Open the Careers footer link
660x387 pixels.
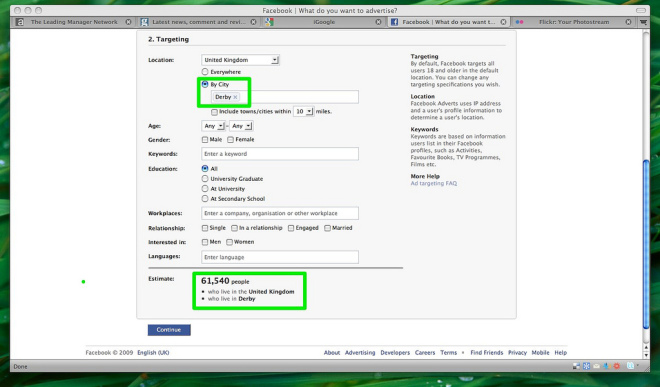425,352
